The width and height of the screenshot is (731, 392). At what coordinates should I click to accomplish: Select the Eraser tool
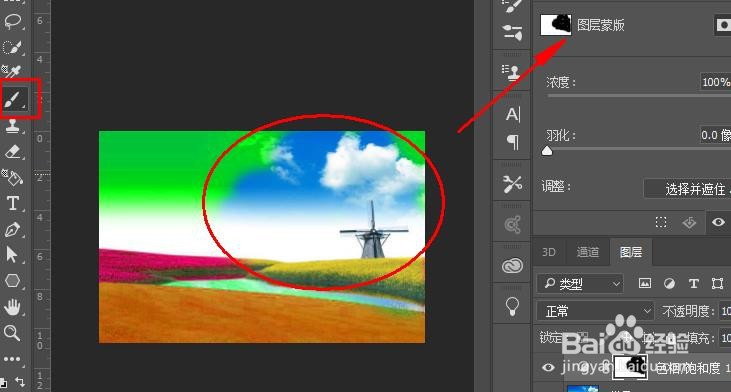click(x=13, y=151)
